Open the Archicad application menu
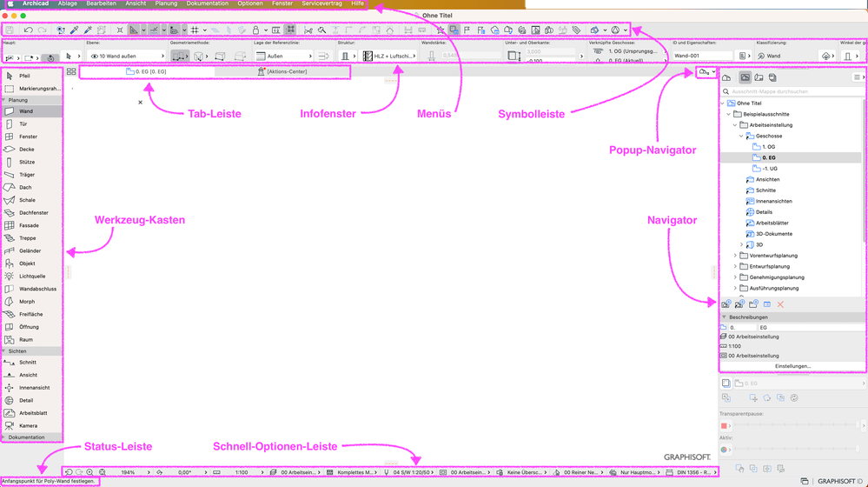Image resolution: width=868 pixels, height=487 pixels. pyautogui.click(x=36, y=3)
